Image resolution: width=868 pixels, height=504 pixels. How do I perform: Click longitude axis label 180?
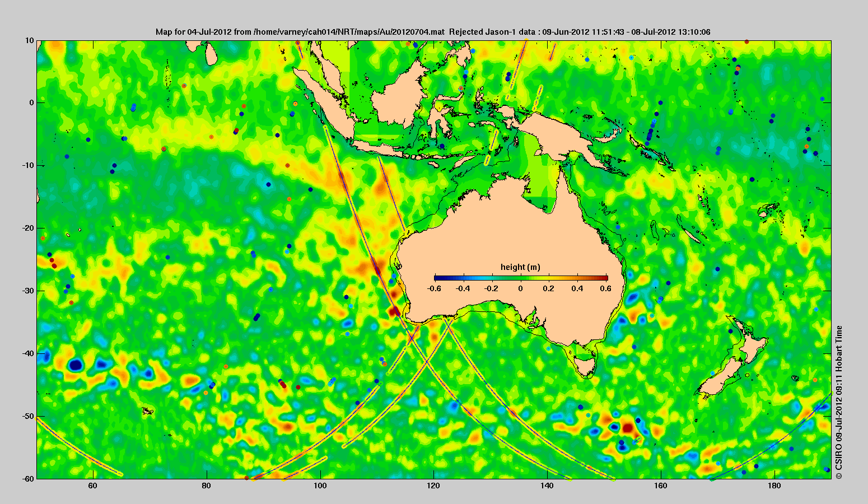(x=774, y=486)
